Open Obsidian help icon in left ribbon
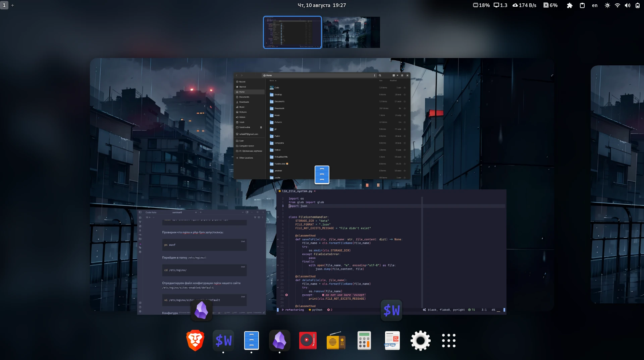Screen dimensions: 644x360 click(140, 307)
